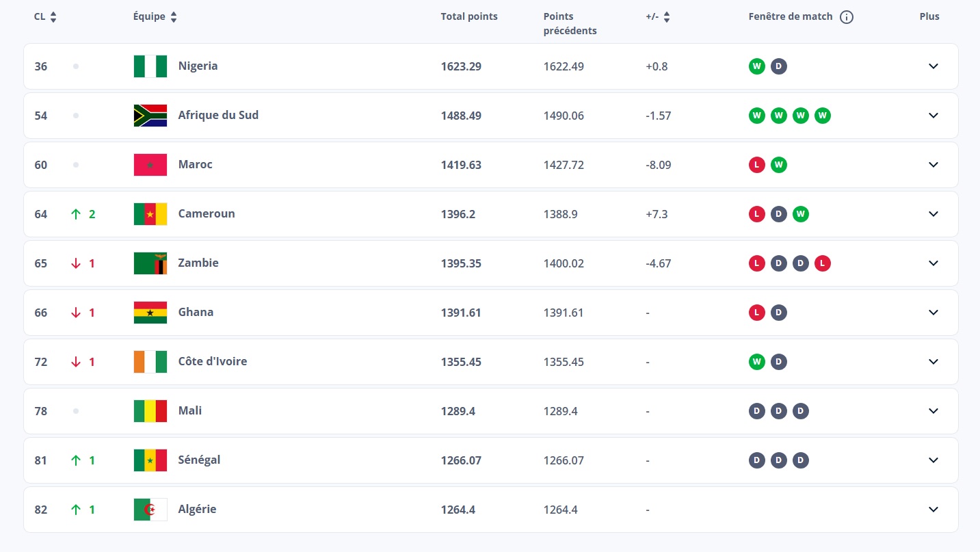Sort teams using the Équipe header arrows

click(174, 17)
